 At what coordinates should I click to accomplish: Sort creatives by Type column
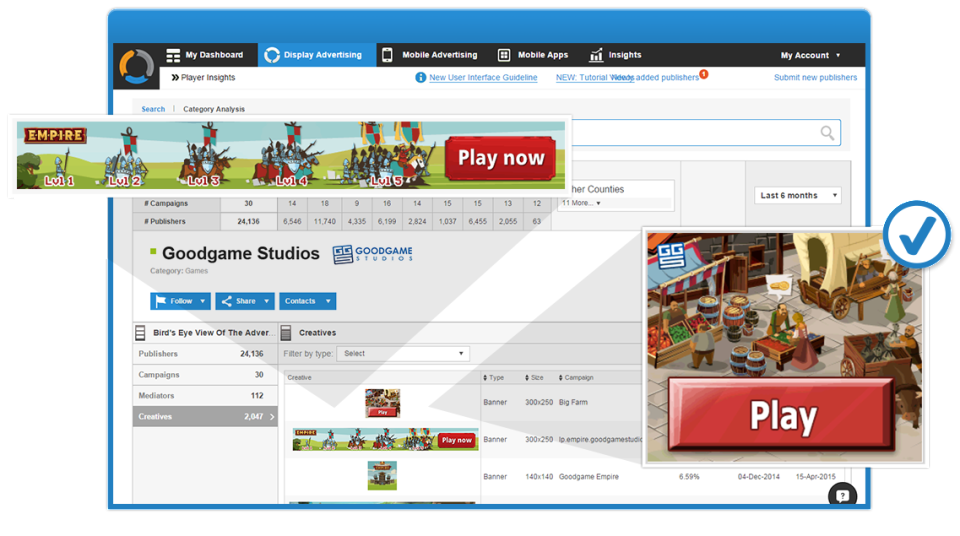tap(493, 378)
